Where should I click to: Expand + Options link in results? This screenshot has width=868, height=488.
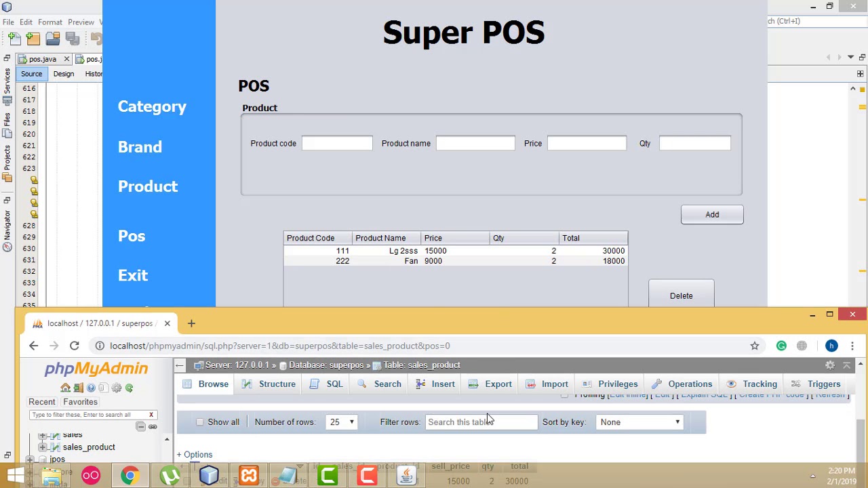[x=195, y=455]
